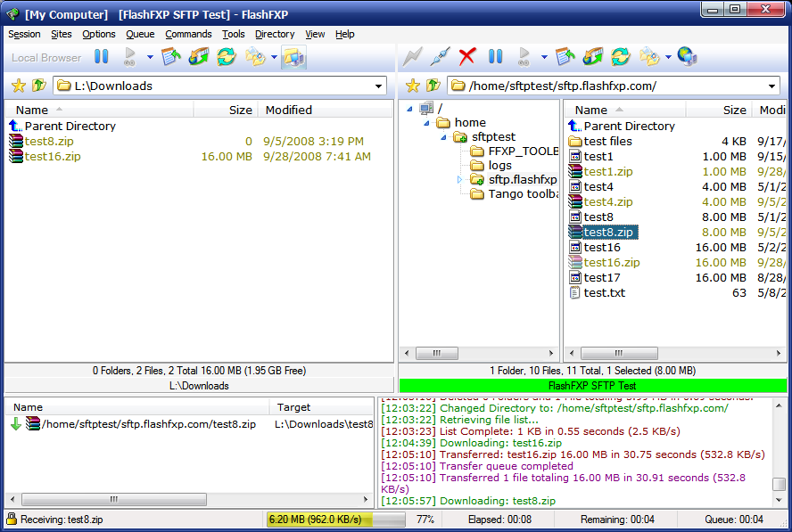This screenshot has height=532, width=792.
Task: Click the red X disconnect icon
Action: tap(466, 57)
